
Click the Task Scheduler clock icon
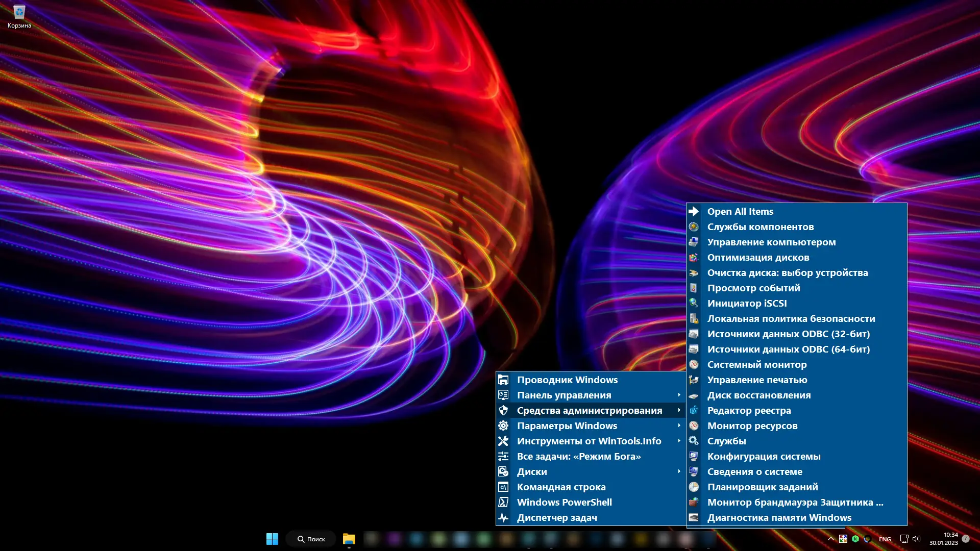[x=694, y=487]
